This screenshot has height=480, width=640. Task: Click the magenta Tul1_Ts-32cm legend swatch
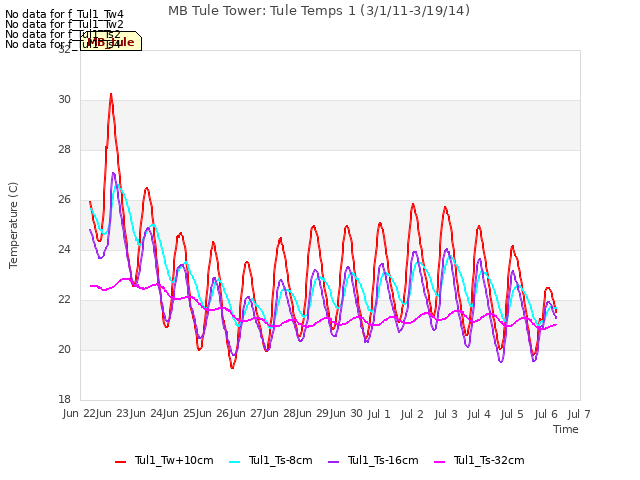coord(440,462)
